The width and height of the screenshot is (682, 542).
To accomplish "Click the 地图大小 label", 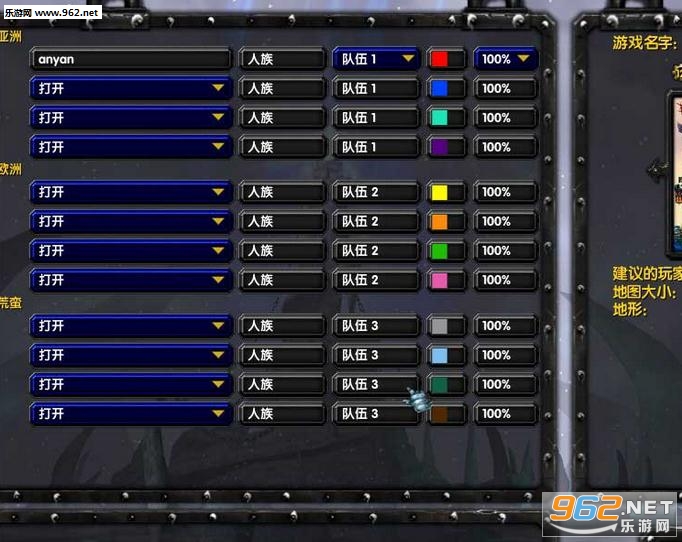I will pos(644,292).
